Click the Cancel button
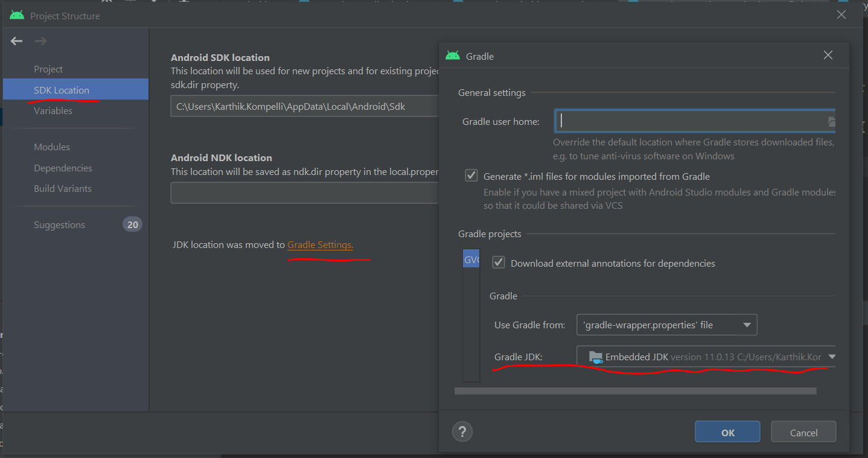The image size is (868, 458). (x=803, y=432)
